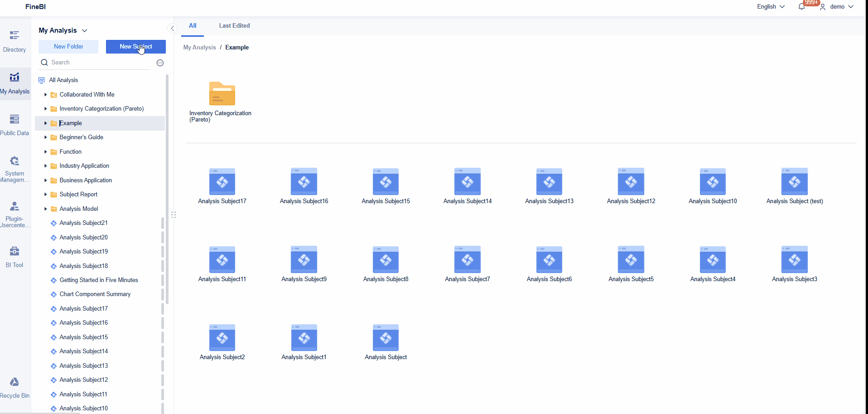Select Analysis Subject21 in the tree

tap(83, 223)
